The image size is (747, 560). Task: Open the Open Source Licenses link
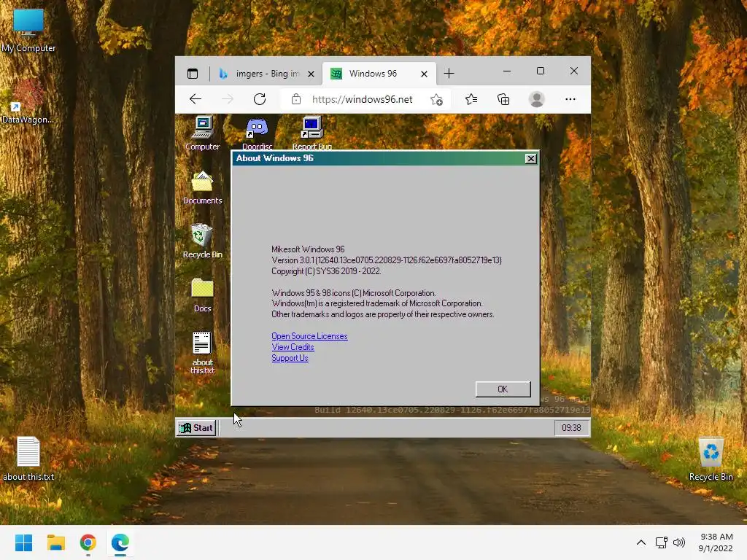pyautogui.click(x=309, y=336)
